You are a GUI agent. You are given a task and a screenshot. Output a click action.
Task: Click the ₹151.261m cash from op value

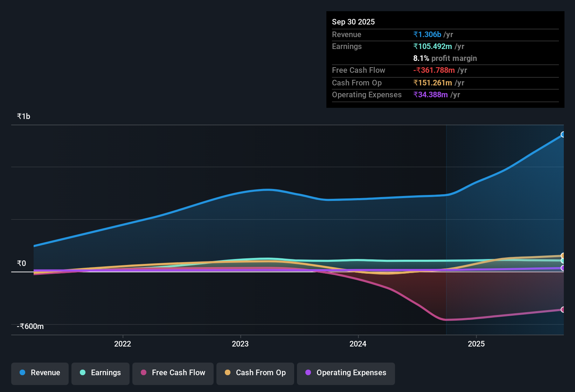point(432,83)
